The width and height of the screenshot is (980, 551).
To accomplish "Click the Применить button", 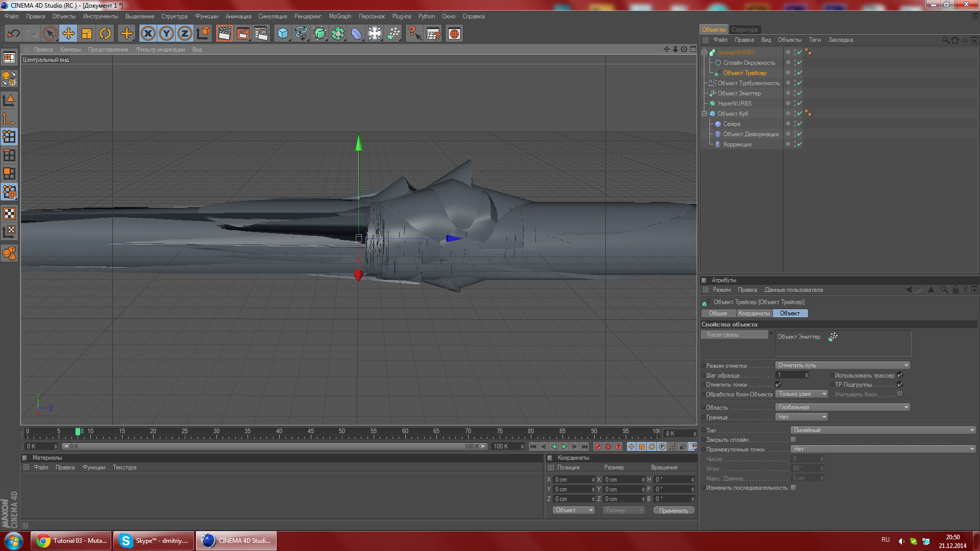I will tap(673, 511).
